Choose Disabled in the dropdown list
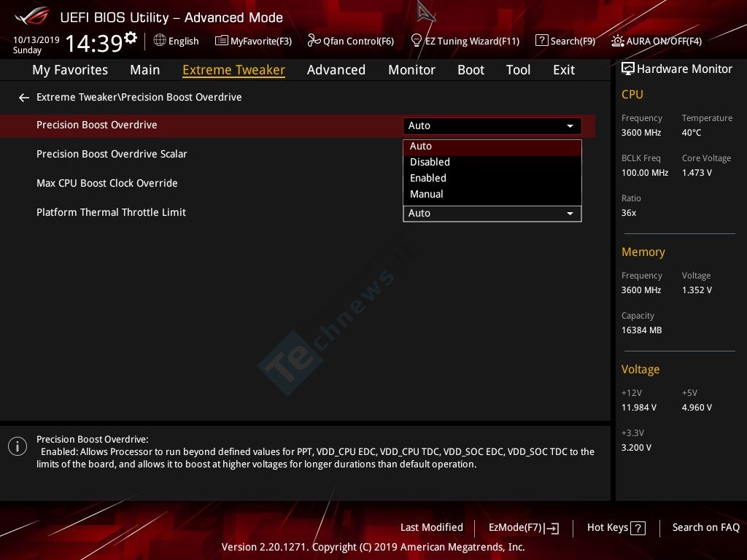Screen dimensions: 747x560 [492, 163]
